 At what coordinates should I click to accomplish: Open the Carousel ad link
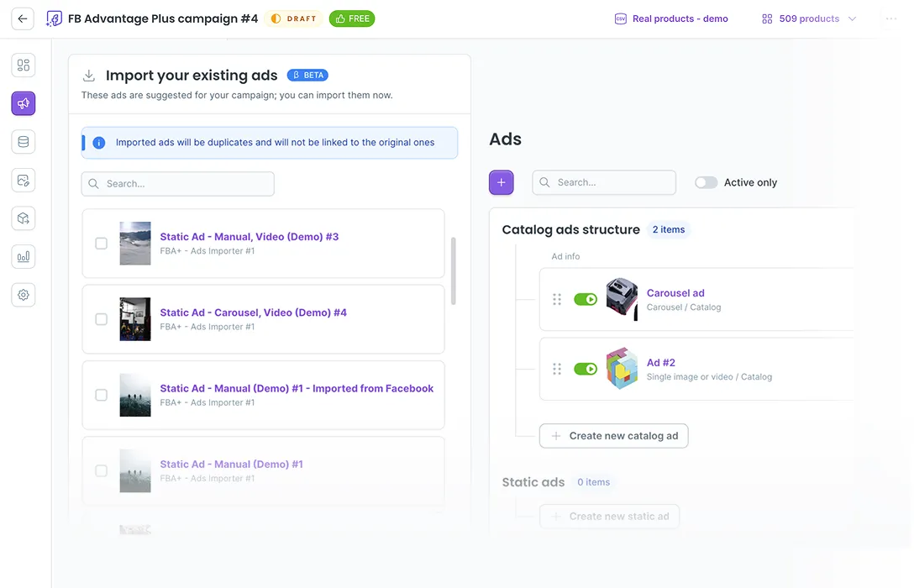point(675,293)
